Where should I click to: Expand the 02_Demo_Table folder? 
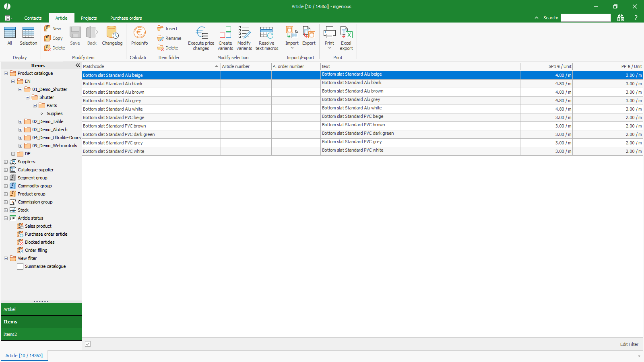[21, 121]
